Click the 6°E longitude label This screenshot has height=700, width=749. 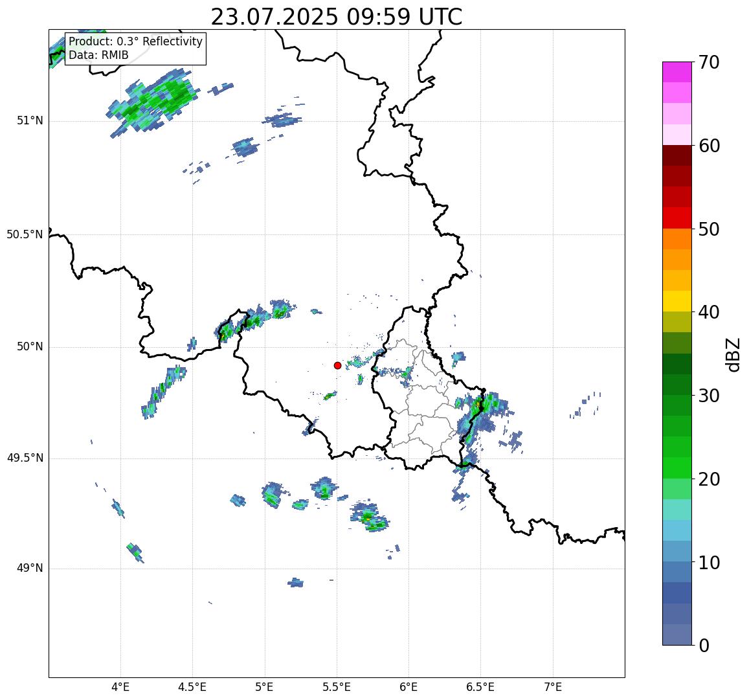click(408, 688)
